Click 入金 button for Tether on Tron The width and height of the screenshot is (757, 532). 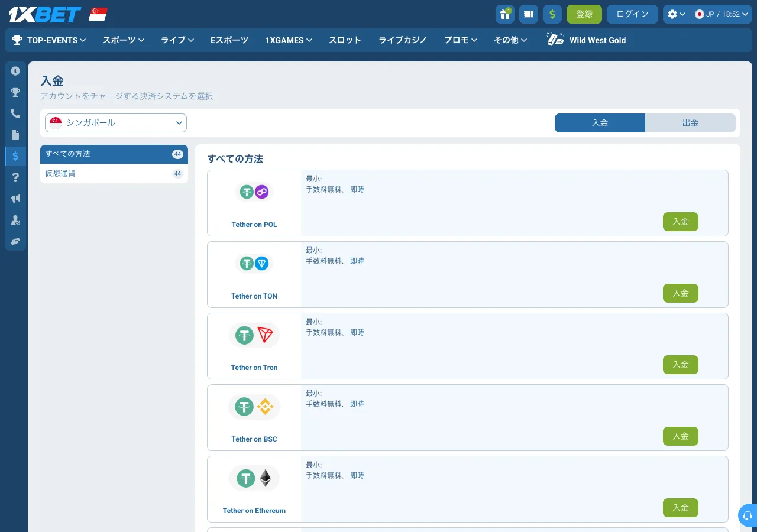(x=681, y=365)
